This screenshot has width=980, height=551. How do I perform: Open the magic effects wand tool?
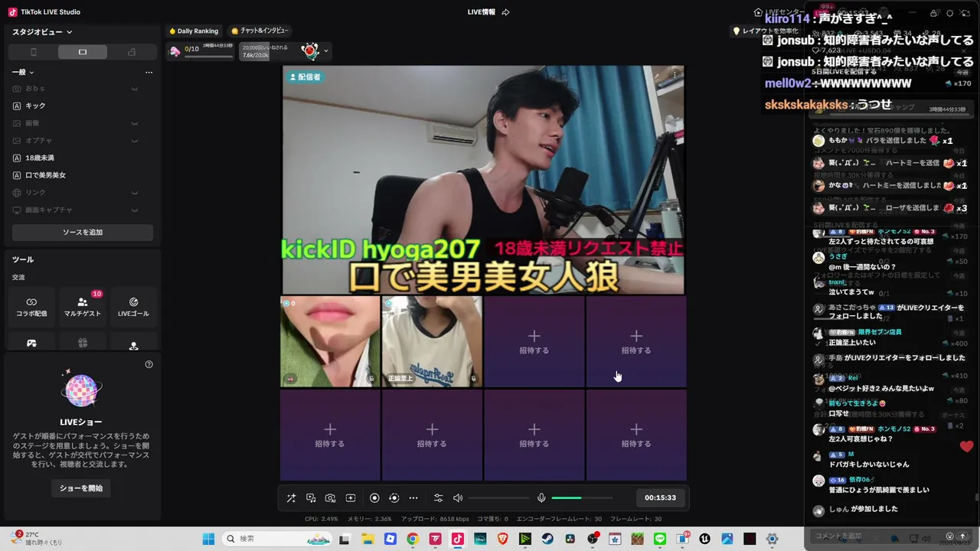click(291, 498)
